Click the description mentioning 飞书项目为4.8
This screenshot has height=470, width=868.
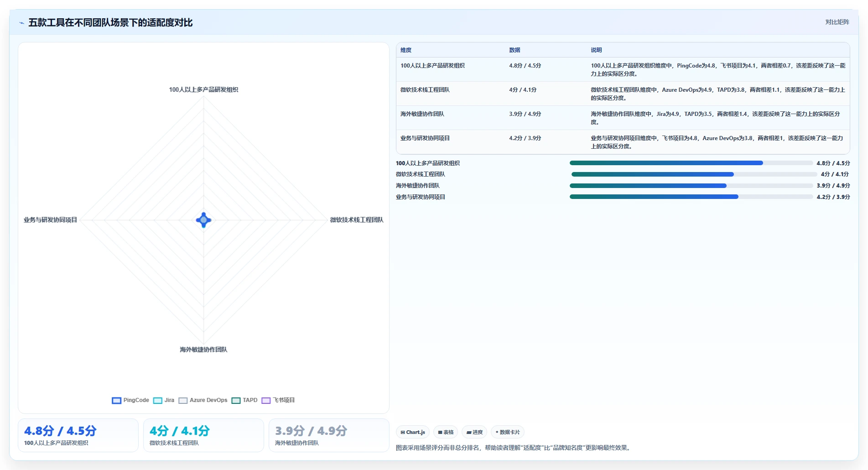[x=717, y=142]
